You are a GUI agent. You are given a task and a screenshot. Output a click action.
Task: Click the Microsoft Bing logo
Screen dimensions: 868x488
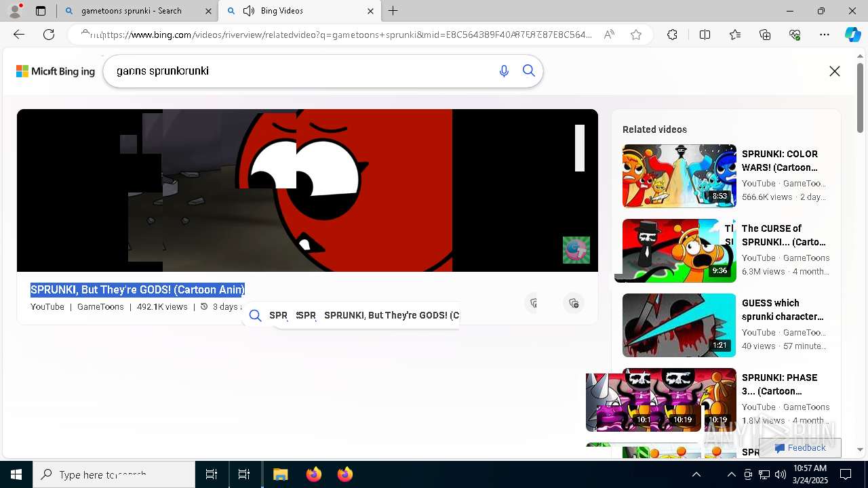[x=56, y=71]
